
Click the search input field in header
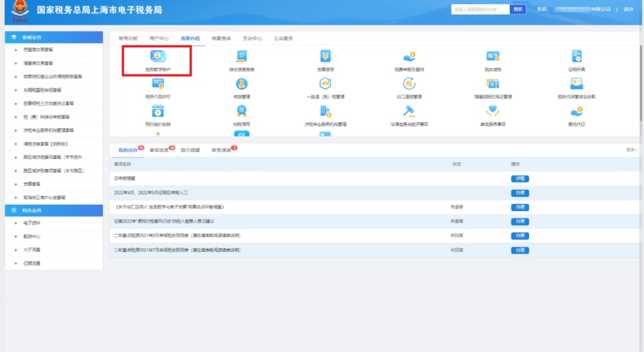[x=480, y=9]
